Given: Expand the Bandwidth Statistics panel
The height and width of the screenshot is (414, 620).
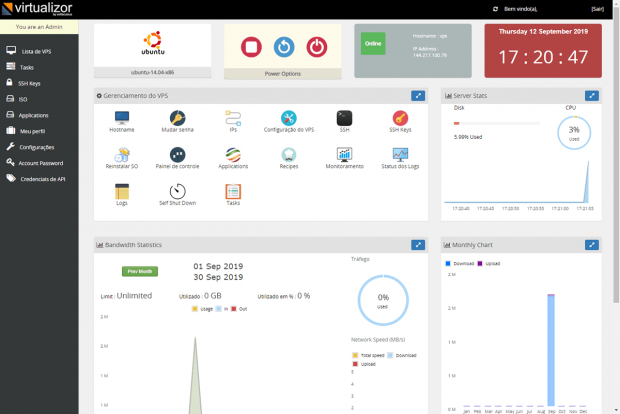Looking at the screenshot, I should click(418, 245).
